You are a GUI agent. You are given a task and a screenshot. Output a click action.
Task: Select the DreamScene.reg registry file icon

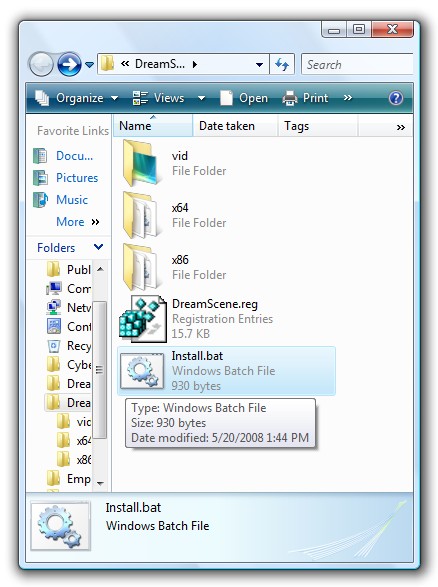pyautogui.click(x=143, y=319)
